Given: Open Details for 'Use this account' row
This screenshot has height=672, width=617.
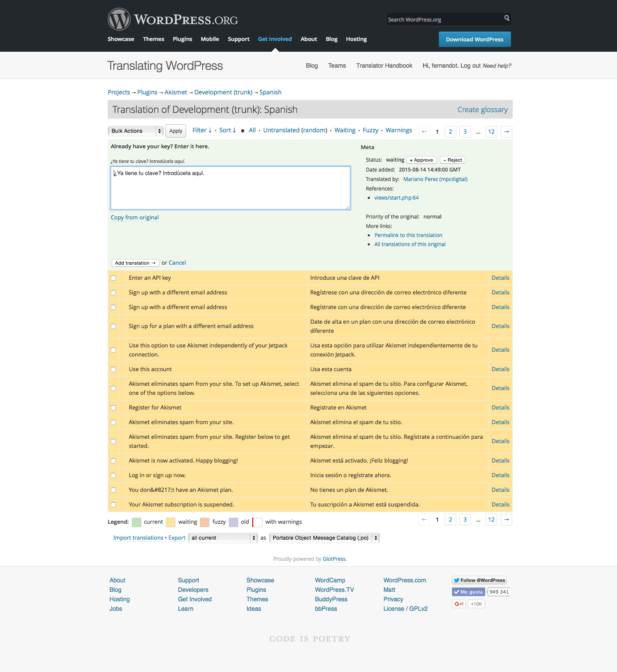Looking at the screenshot, I should (x=501, y=369).
